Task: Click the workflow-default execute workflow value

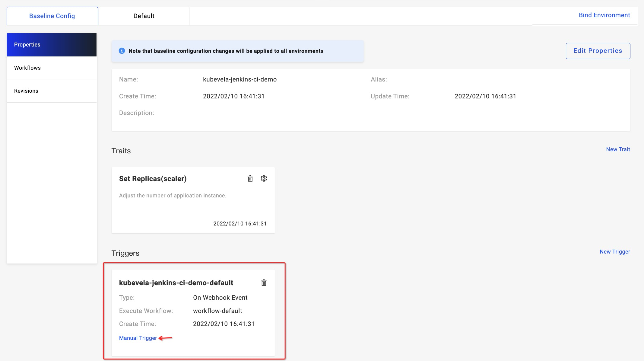Action: tap(217, 311)
